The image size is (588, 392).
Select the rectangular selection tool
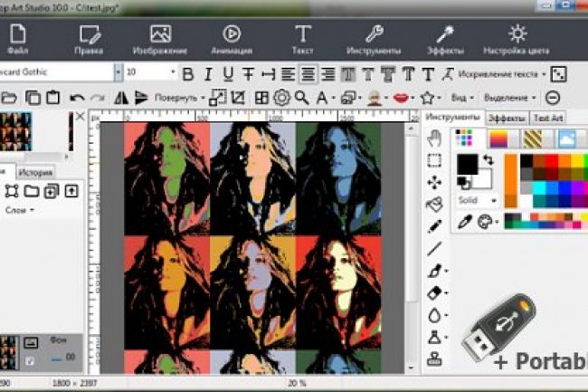tap(434, 160)
